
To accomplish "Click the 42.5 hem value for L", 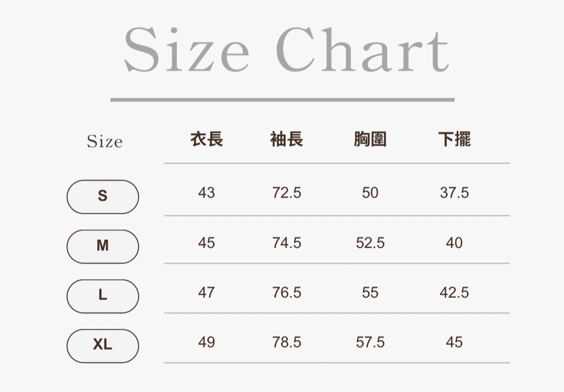I will [454, 292].
